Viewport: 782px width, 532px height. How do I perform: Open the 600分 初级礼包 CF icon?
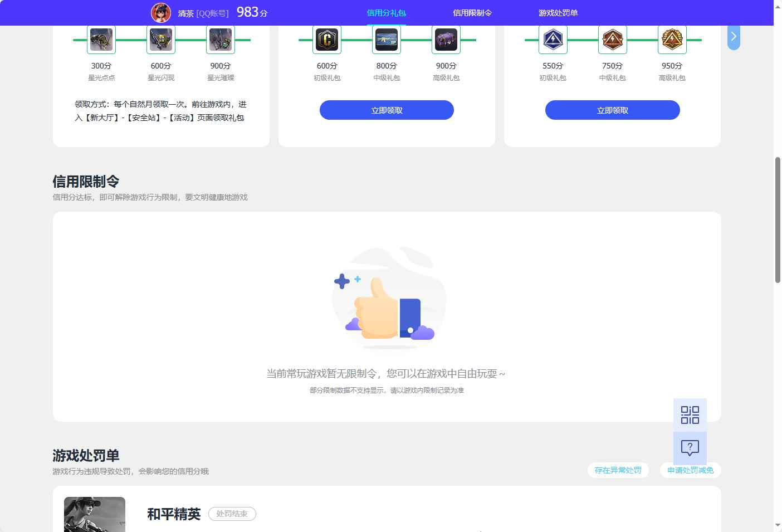tap(327, 39)
